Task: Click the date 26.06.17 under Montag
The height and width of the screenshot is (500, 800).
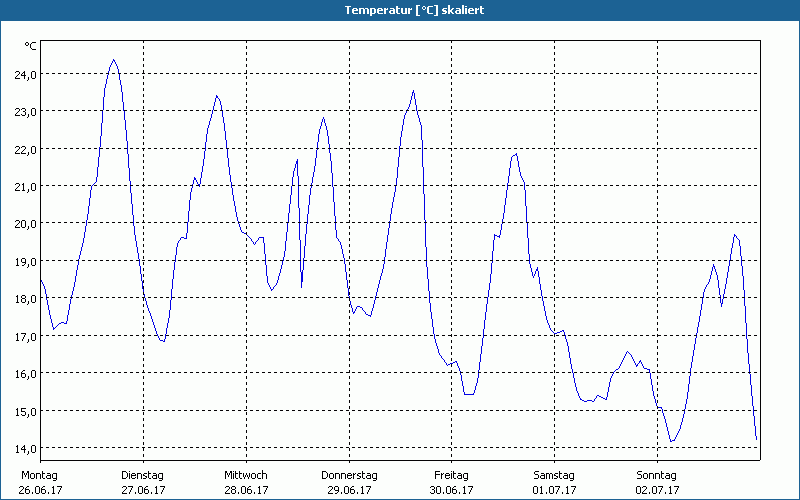Action: coord(42,490)
